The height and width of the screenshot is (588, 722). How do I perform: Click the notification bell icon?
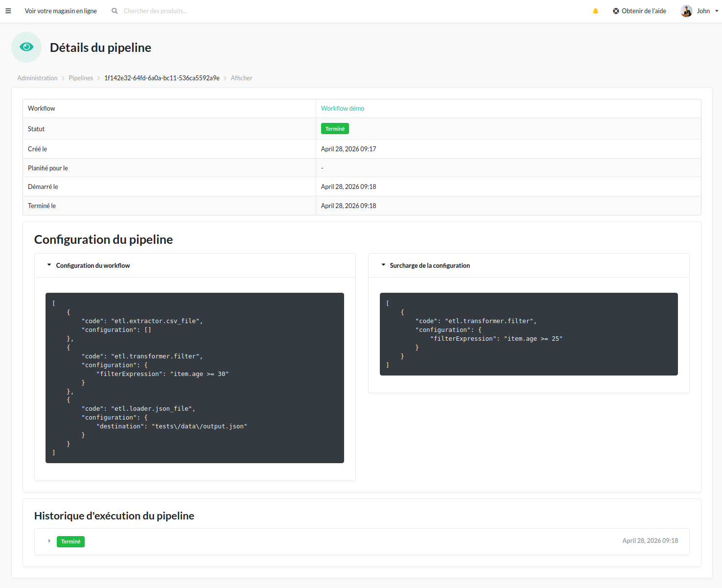[596, 11]
